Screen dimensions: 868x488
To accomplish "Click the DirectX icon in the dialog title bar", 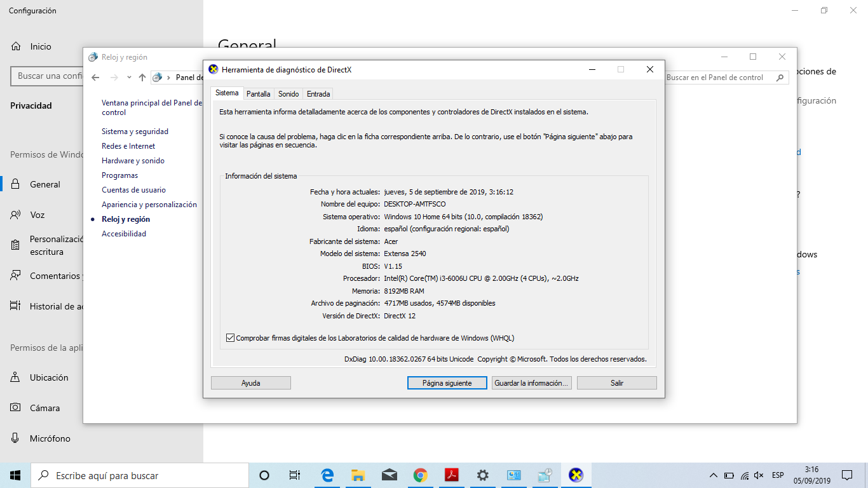I will point(214,70).
